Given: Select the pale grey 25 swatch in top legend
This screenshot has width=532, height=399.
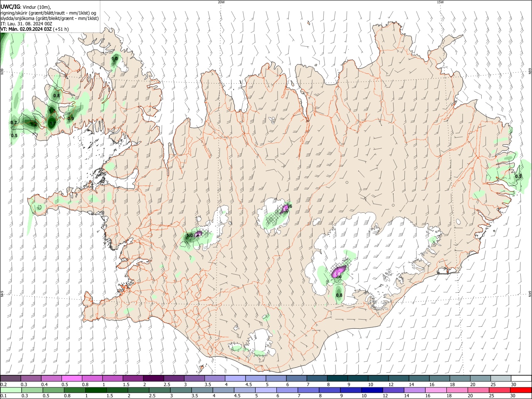Looking at the screenshot, I should point(501,378).
